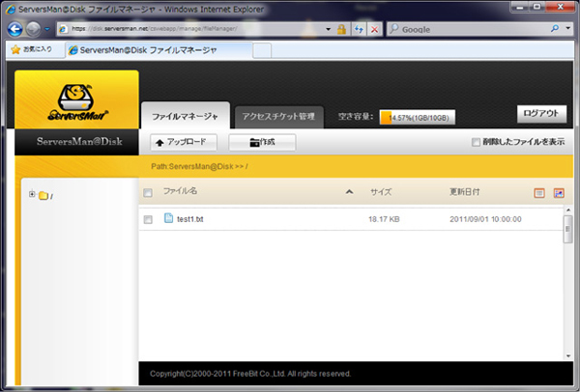Enable show deleted files checkbox
This screenshot has height=392, width=580.
[476, 142]
